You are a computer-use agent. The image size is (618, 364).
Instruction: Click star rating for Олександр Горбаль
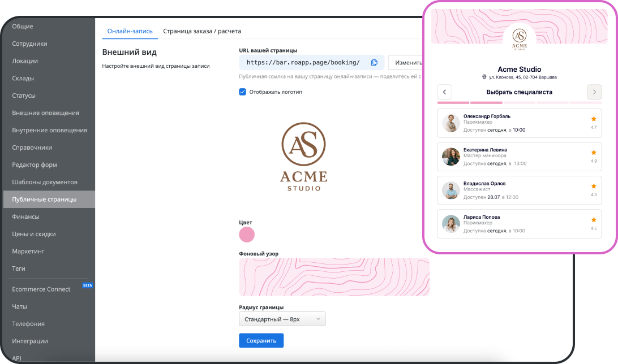(594, 119)
